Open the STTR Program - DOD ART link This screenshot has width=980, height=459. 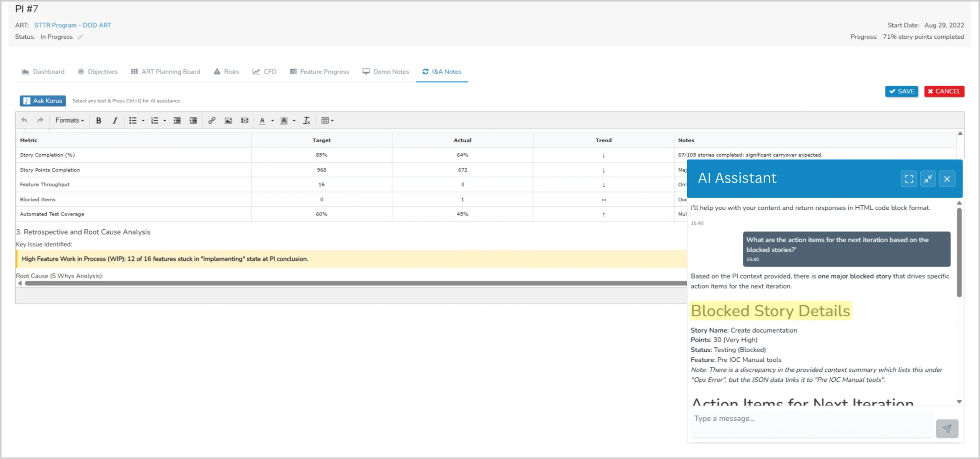(73, 25)
